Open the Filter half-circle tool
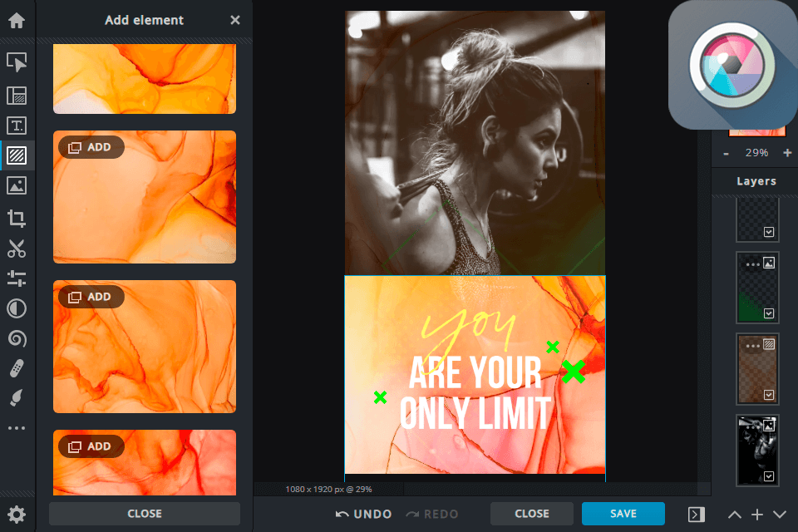Viewport: 798px width, 532px height. [x=17, y=308]
